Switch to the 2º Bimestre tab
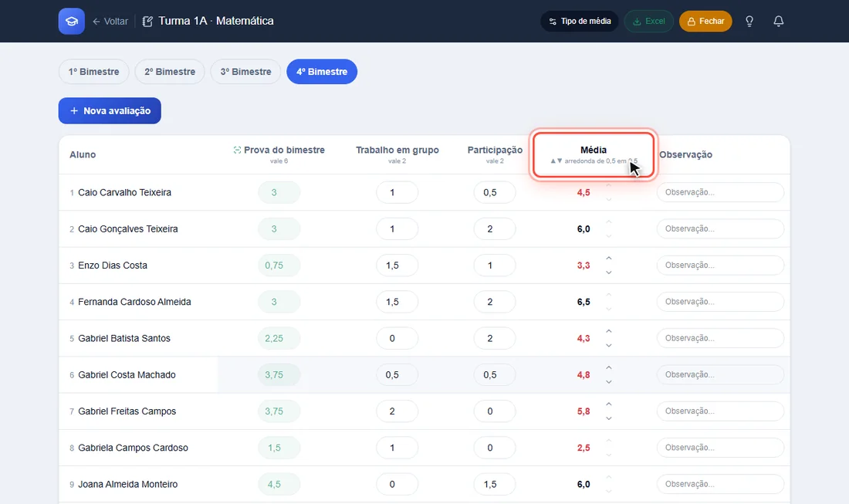 click(x=170, y=72)
